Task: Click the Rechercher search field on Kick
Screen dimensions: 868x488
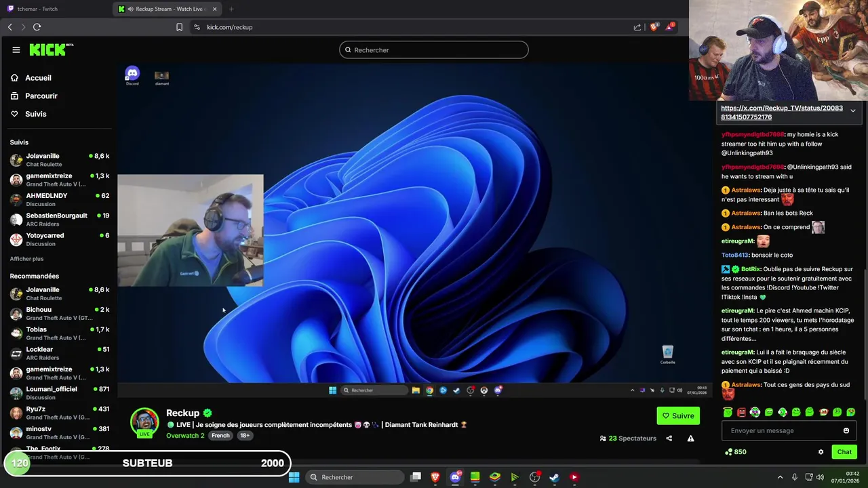Action: click(434, 49)
